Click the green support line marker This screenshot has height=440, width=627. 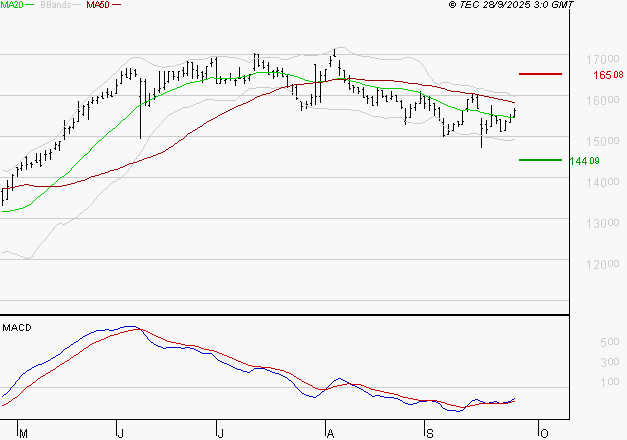[540, 160]
